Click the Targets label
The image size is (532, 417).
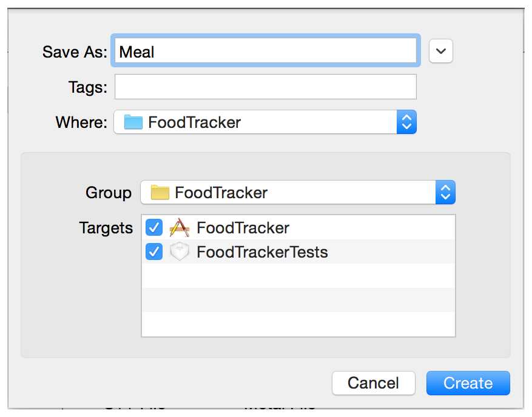106,228
